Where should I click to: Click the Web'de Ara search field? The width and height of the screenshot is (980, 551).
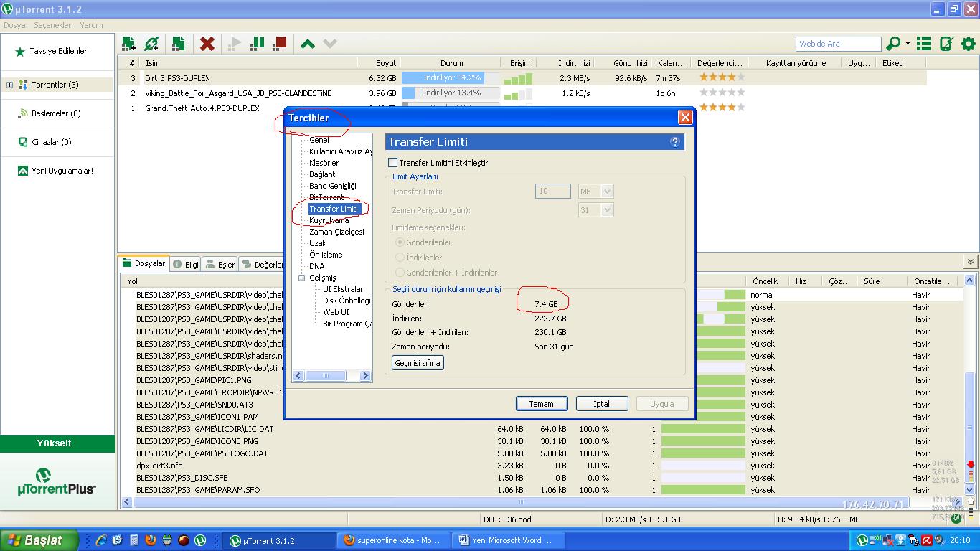coord(838,44)
